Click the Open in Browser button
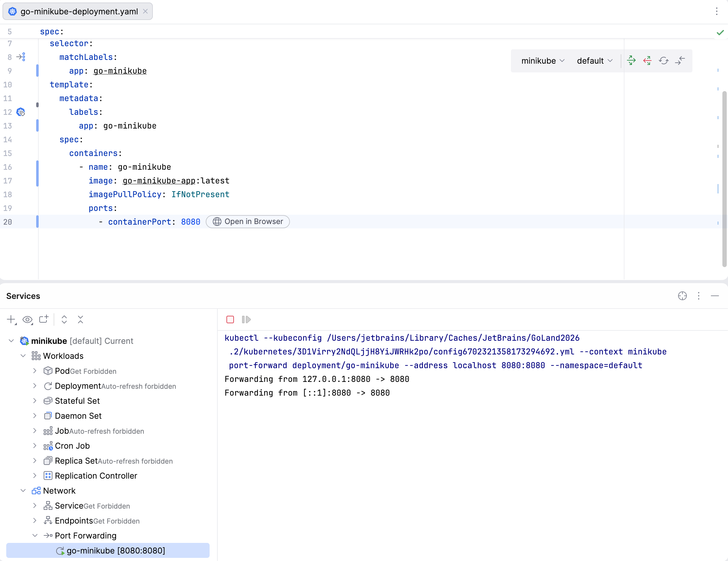The width and height of the screenshot is (728, 561). 248,222
